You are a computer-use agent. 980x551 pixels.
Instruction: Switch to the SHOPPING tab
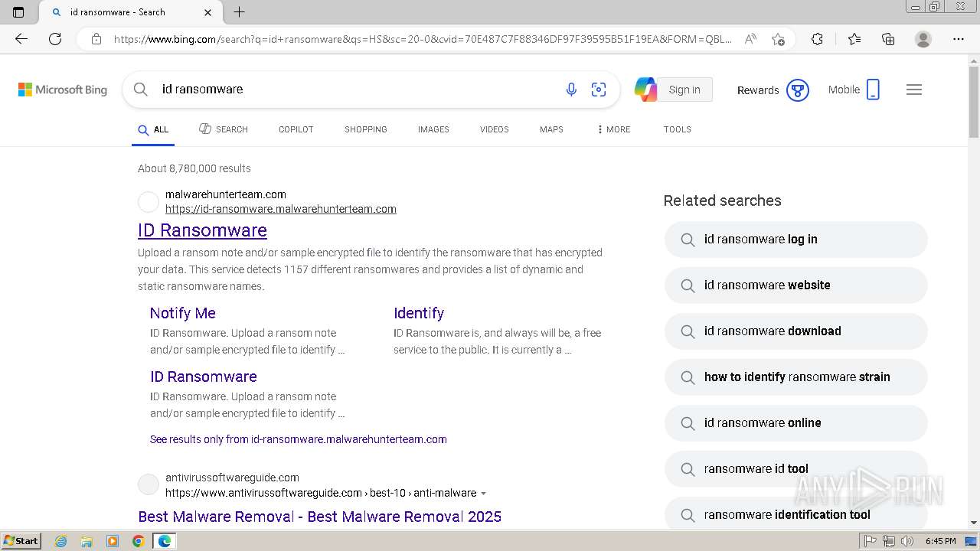[x=366, y=129]
